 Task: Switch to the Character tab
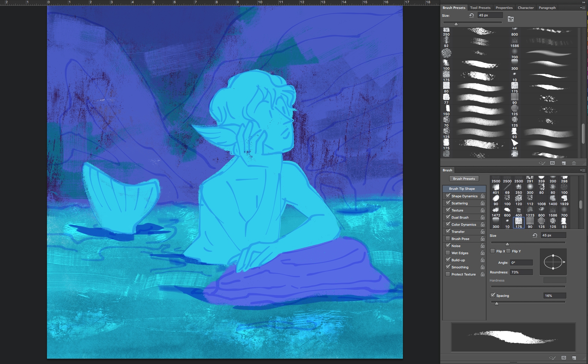click(525, 7)
